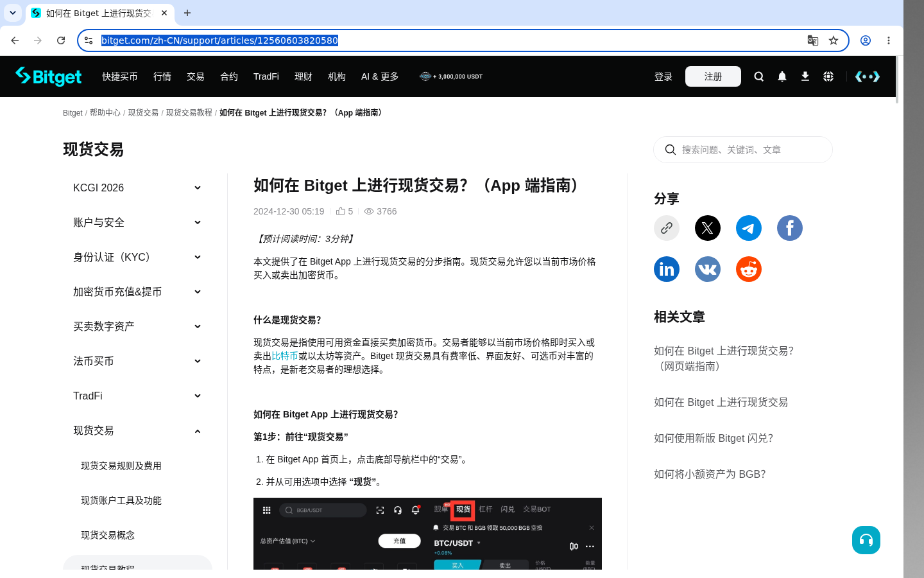Click the Bitget logo in header
This screenshot has width=924, height=578.
click(49, 76)
